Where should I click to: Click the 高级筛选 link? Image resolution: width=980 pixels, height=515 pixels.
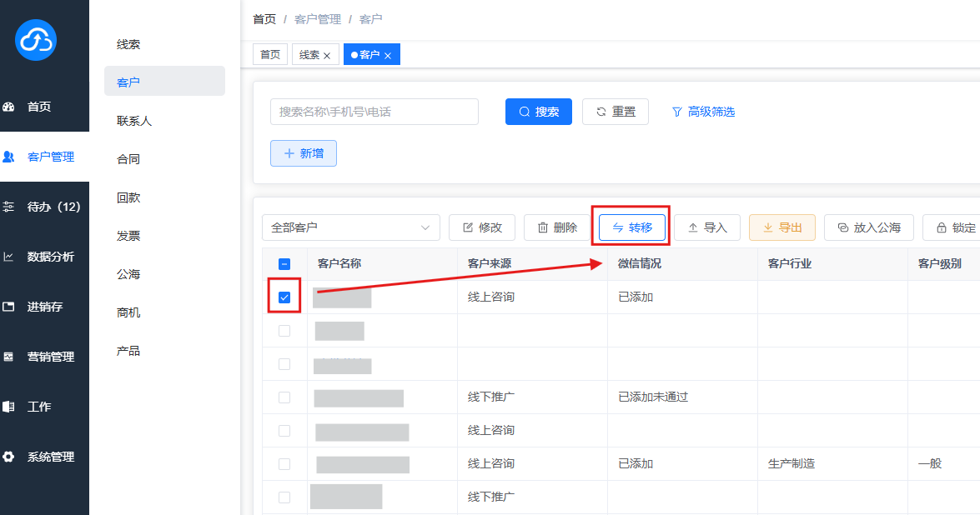704,112
